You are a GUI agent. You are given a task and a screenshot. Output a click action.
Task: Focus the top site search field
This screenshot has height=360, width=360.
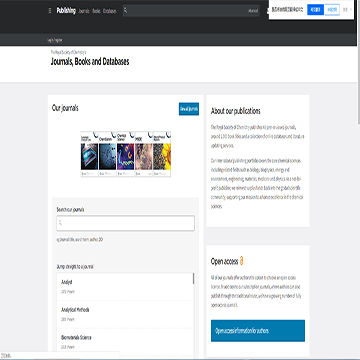tap(191, 11)
